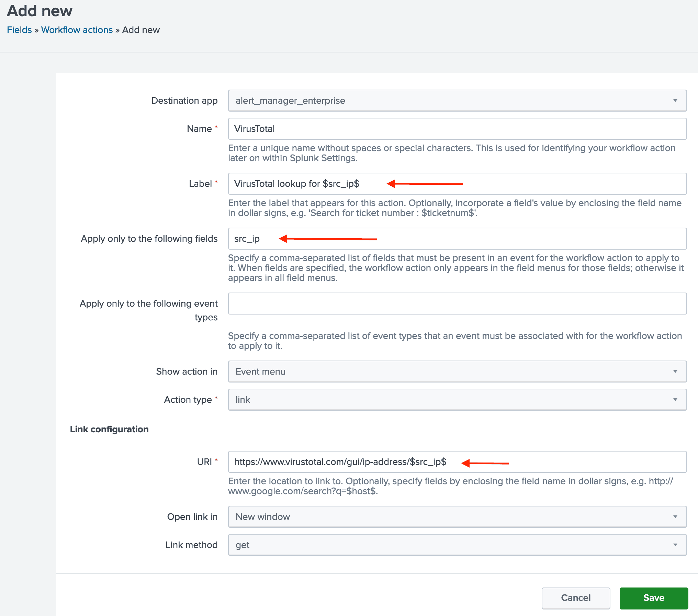Open Workflow actions breadcrumb link
The image size is (698, 616).
click(77, 30)
